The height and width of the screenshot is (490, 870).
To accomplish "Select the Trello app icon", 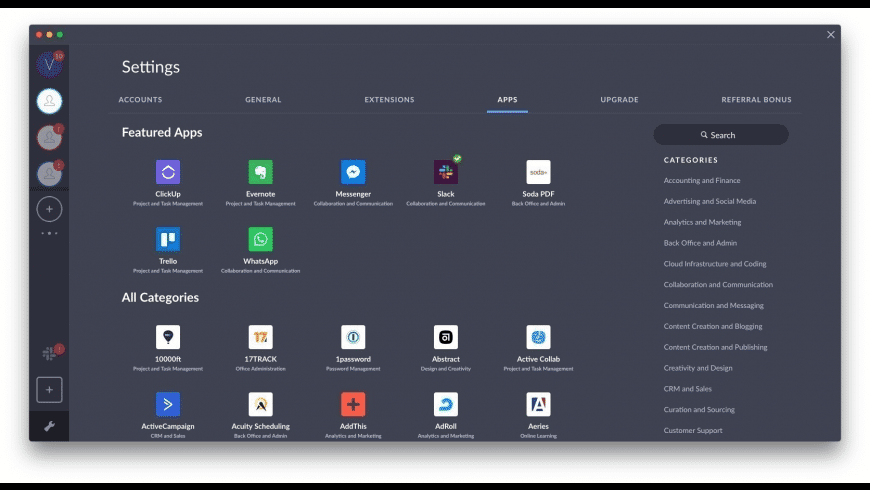I will pyautogui.click(x=168, y=239).
